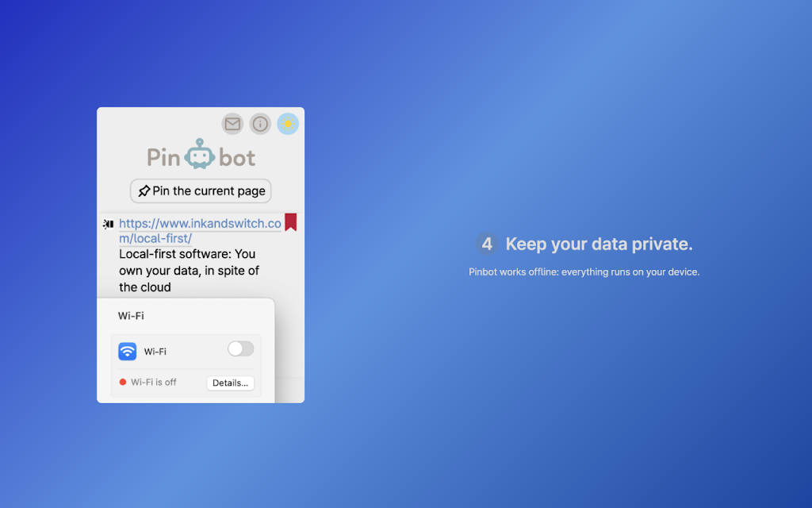Click the 'Wi-Fi is off' status text
This screenshot has height=508, width=812.
coord(153,382)
